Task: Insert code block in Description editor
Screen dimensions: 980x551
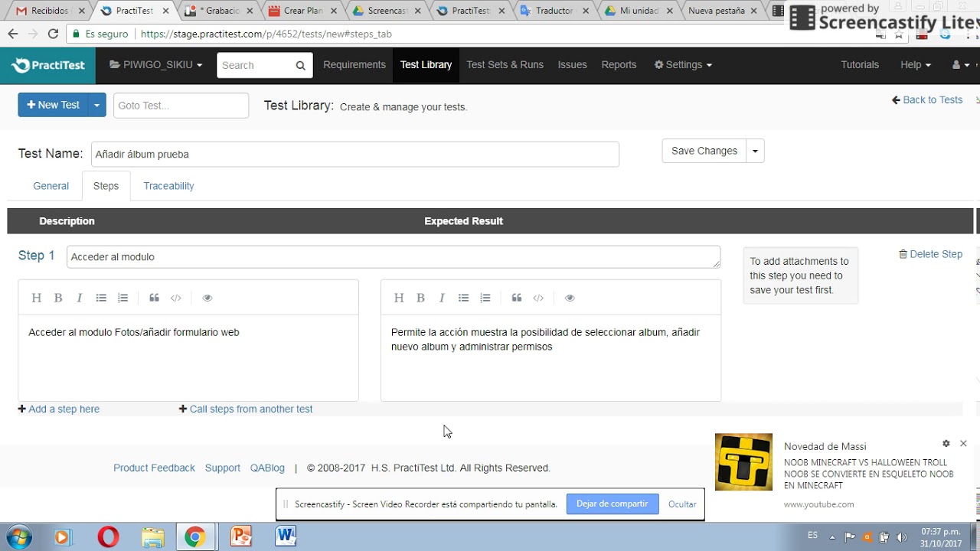Action: coord(176,298)
